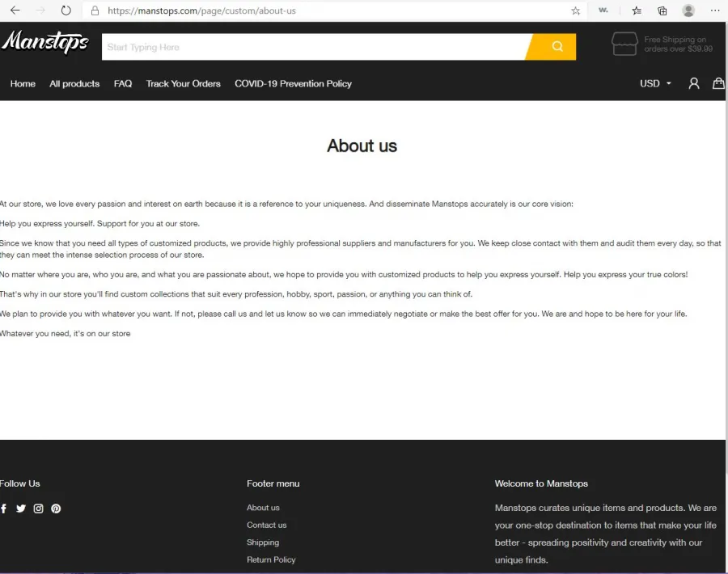The image size is (728, 574).
Task: Reload the page with refresh icon
Action: coord(66,11)
